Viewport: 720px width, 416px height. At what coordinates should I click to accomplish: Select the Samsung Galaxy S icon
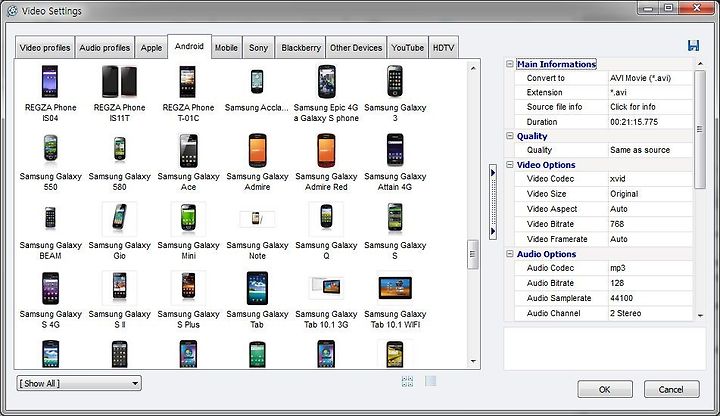pyautogui.click(x=395, y=217)
